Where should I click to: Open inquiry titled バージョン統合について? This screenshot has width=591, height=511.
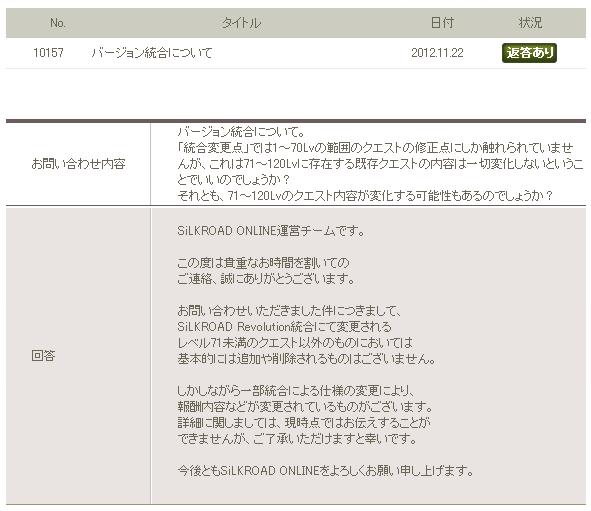coord(152,53)
